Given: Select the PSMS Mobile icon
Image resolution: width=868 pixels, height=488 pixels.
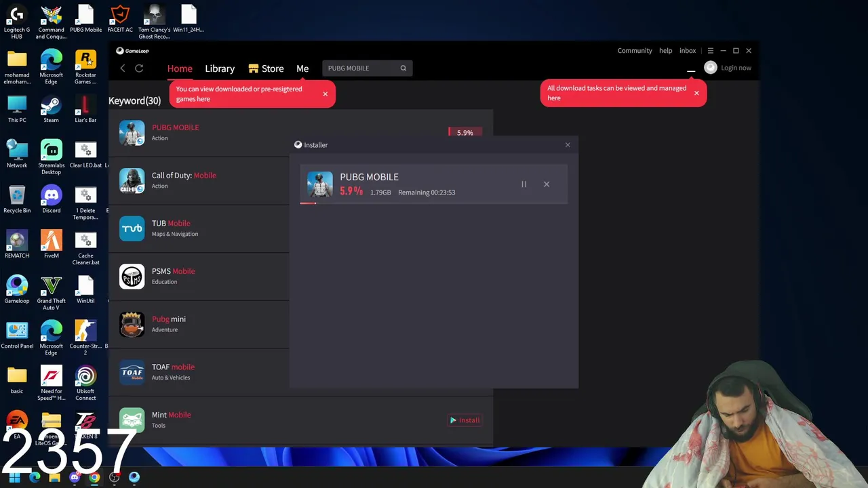Looking at the screenshot, I should tap(132, 277).
